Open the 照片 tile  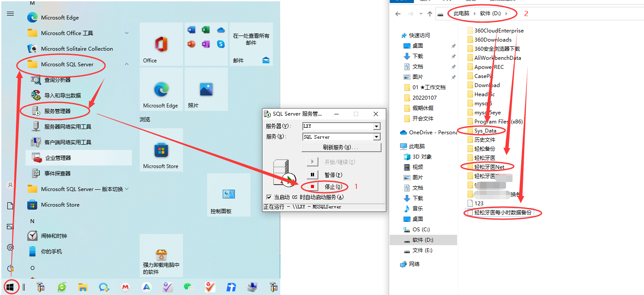(x=206, y=89)
